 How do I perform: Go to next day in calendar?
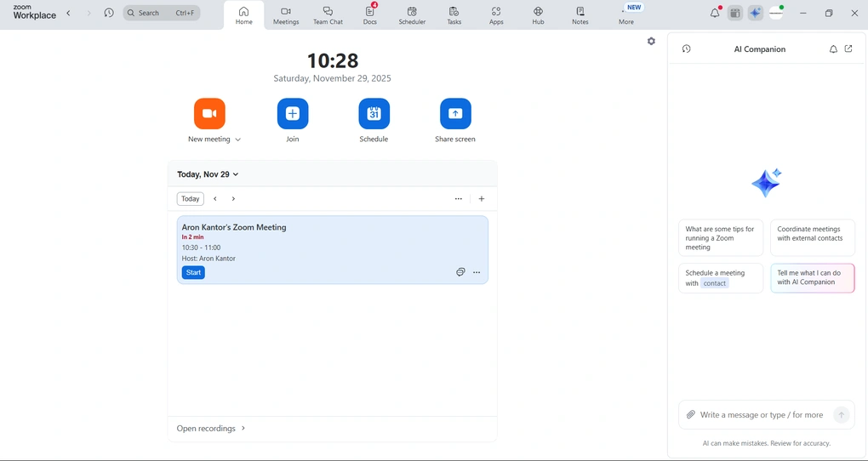[x=234, y=199]
